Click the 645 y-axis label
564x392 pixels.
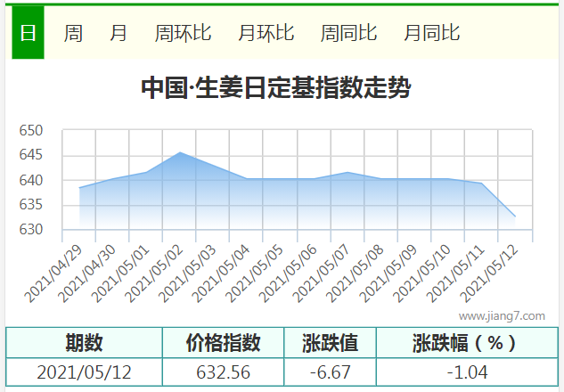point(31,155)
